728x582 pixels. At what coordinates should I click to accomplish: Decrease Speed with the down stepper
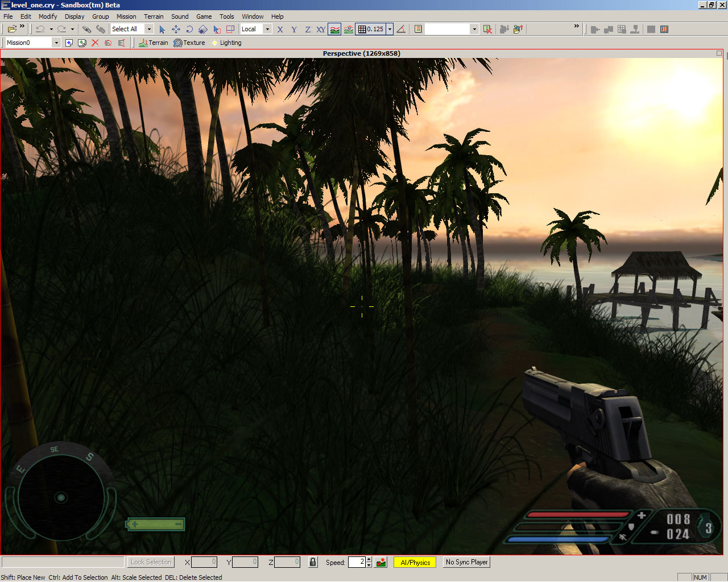[x=369, y=565]
